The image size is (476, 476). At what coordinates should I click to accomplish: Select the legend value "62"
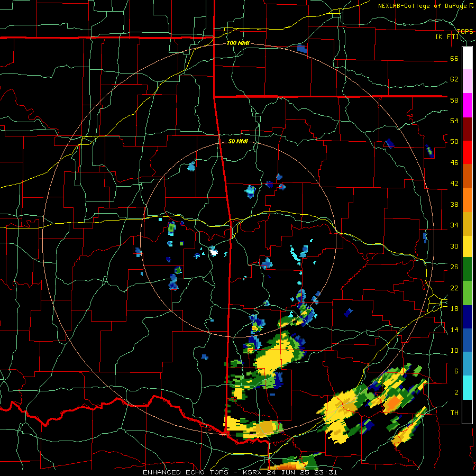[x=454, y=79]
